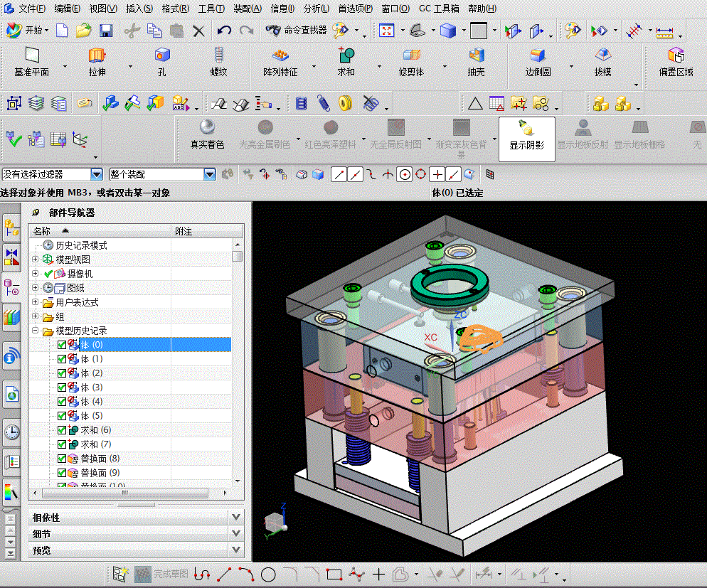Open the 插入(S) menu

pos(139,9)
